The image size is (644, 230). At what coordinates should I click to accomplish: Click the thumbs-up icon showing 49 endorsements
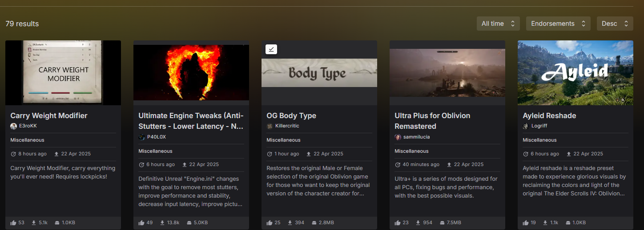pyautogui.click(x=141, y=222)
